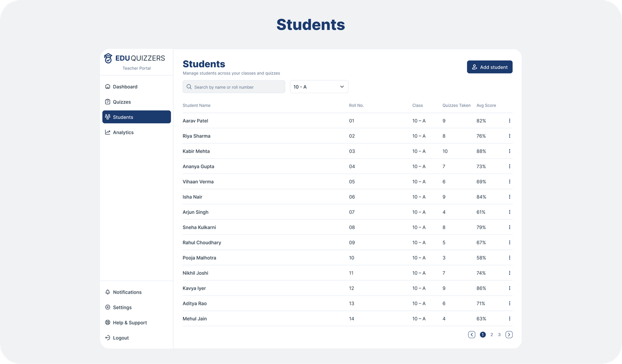
Task: Open the class selector showing 10 - A
Action: click(x=319, y=87)
